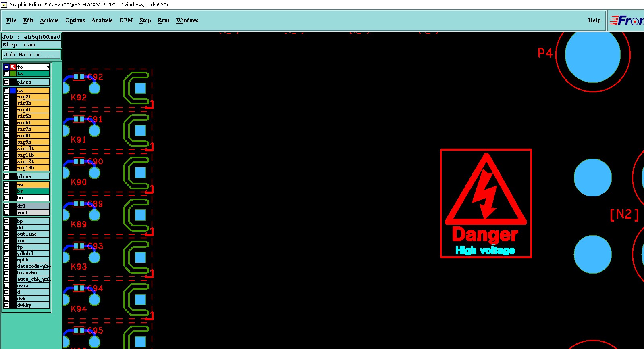Open the Step menu
This screenshot has width=644, height=349.
point(145,20)
